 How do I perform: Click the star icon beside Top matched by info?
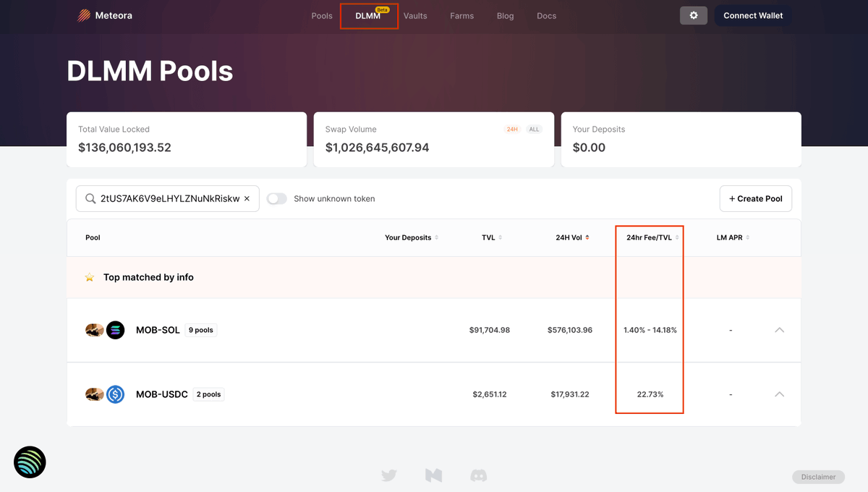pyautogui.click(x=90, y=277)
